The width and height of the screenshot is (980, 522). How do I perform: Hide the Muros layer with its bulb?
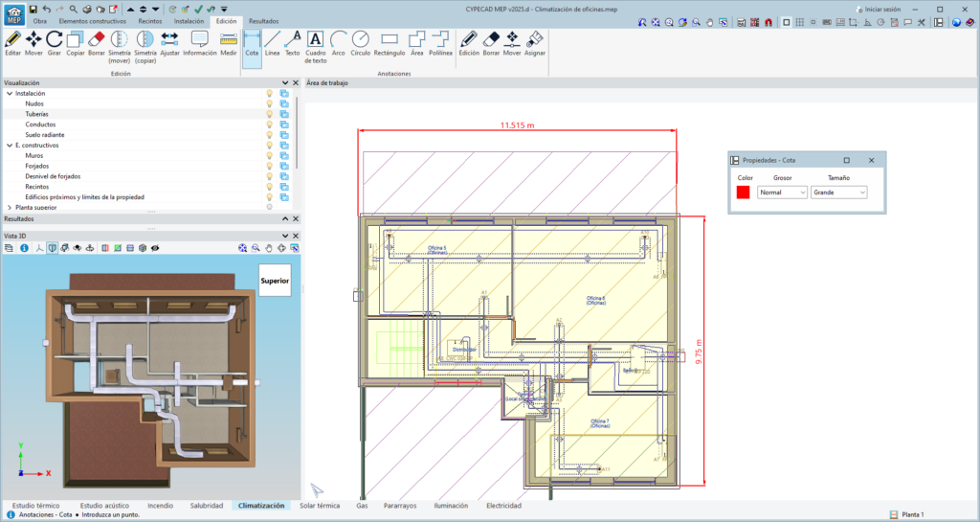click(x=270, y=155)
